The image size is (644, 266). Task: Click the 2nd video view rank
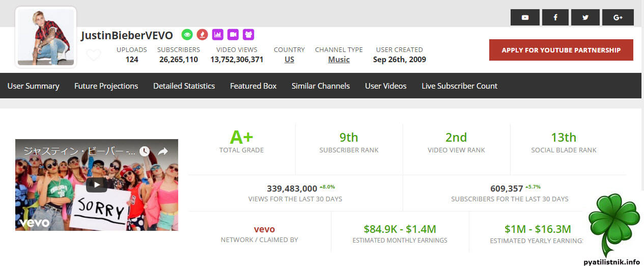click(x=456, y=138)
